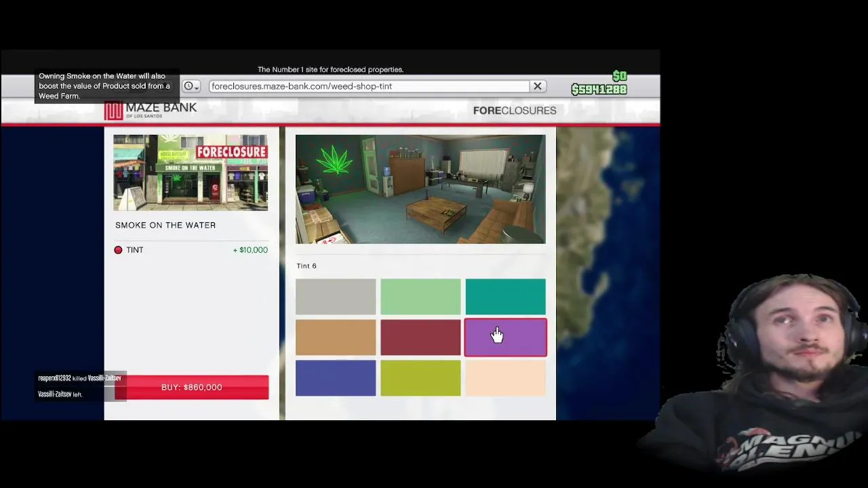Select the $5941288 bank balance readout
The image size is (868, 488).
tap(599, 89)
